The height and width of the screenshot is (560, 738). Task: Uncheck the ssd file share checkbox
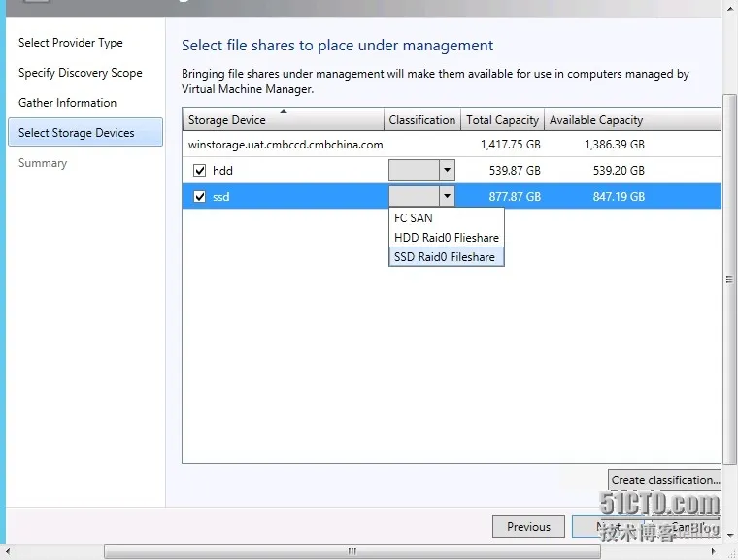pyautogui.click(x=200, y=197)
